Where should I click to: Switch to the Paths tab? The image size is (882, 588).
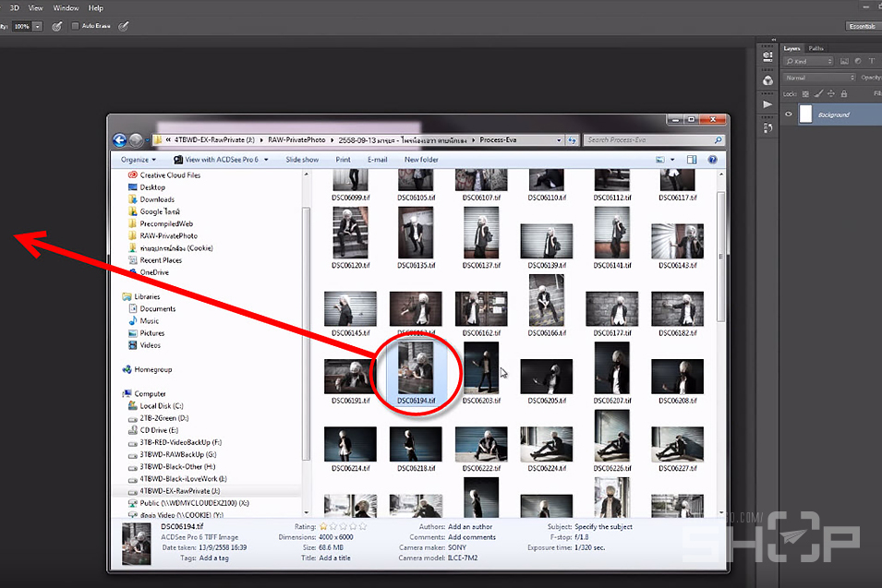[816, 48]
